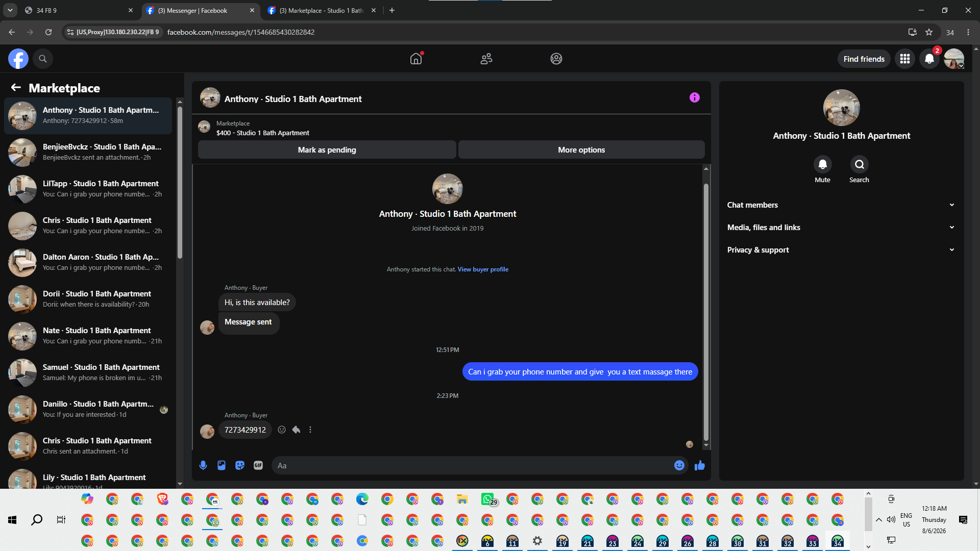This screenshot has width=980, height=551.
Task: Adjust the system volume speaker icon
Action: click(x=891, y=520)
